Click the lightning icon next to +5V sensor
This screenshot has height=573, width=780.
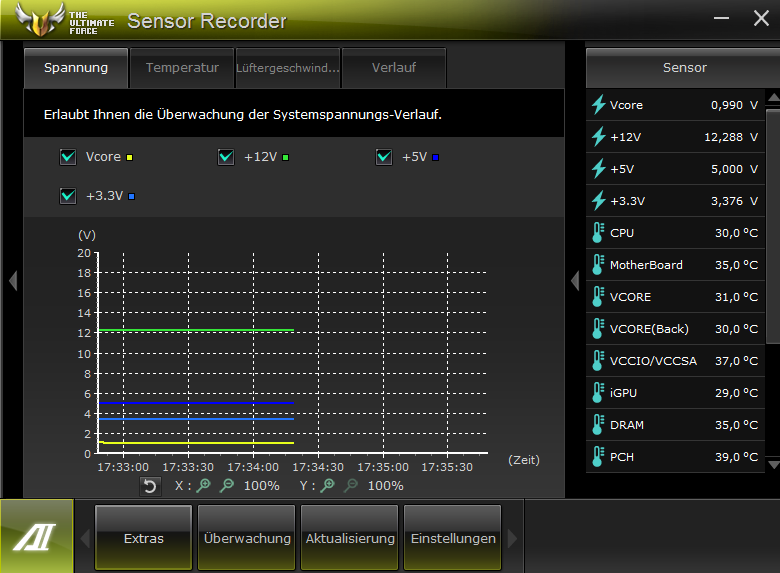[x=598, y=169]
